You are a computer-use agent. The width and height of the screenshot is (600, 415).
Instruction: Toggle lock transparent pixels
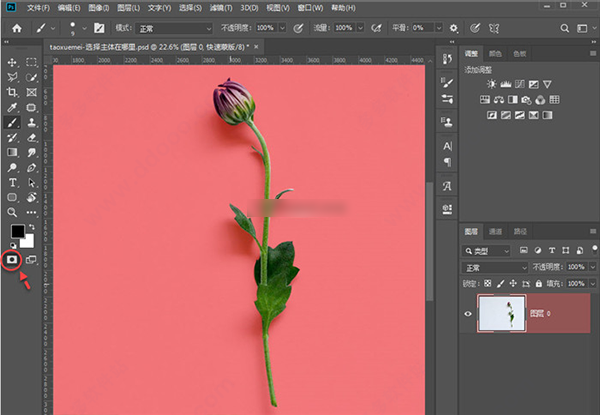[488, 283]
